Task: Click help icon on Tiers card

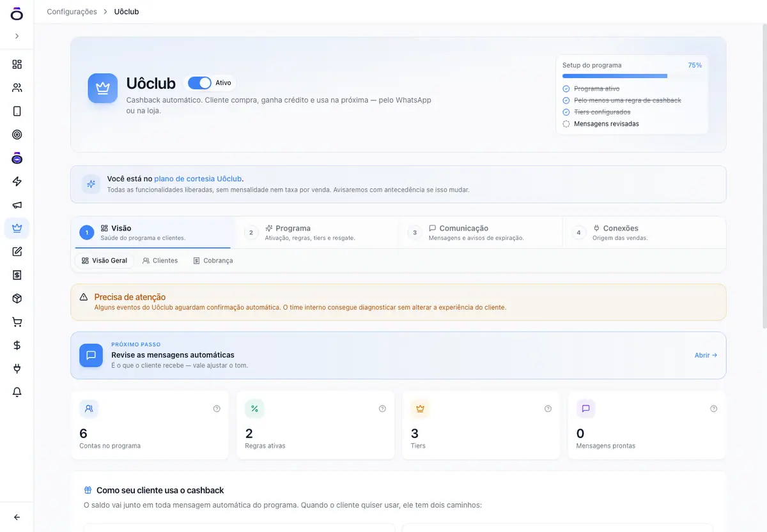Action: 548,409
